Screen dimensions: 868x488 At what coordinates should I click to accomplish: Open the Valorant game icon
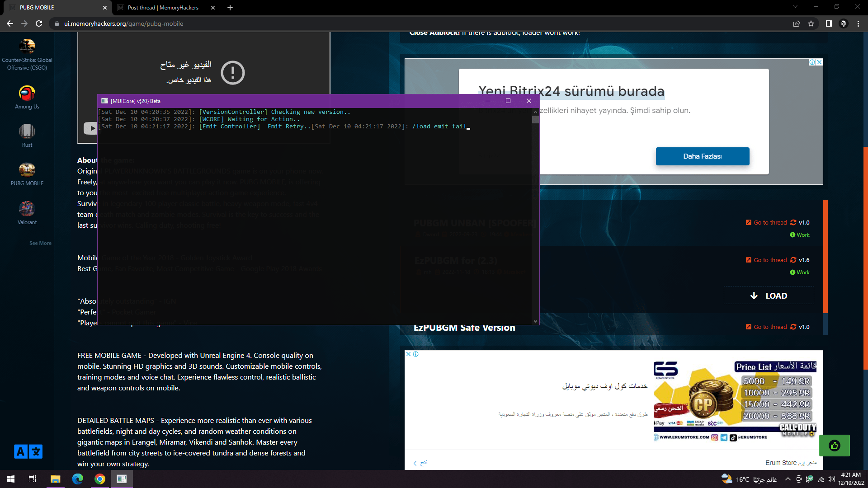pos(27,209)
